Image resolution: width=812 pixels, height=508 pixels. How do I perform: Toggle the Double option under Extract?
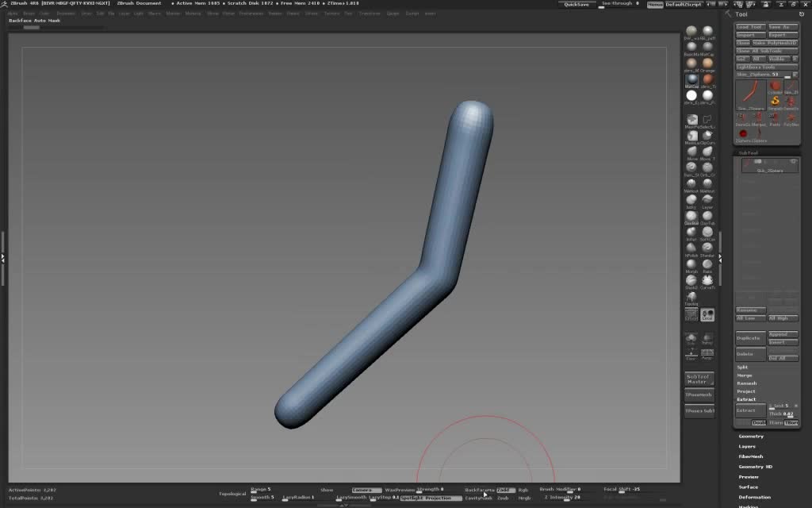click(x=759, y=423)
